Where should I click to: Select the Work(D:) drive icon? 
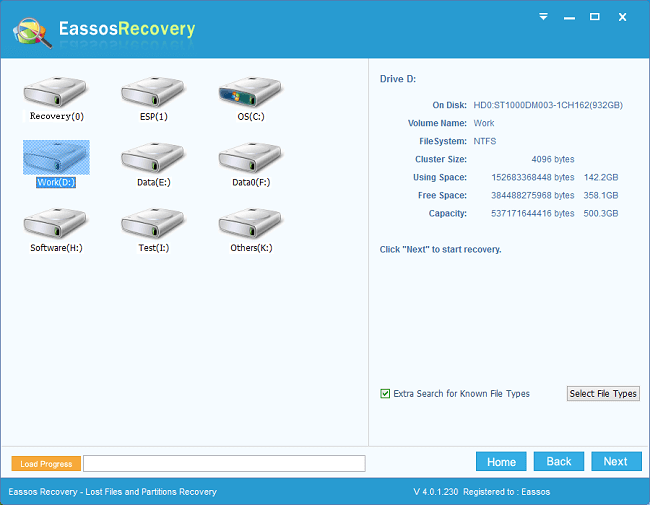56,157
